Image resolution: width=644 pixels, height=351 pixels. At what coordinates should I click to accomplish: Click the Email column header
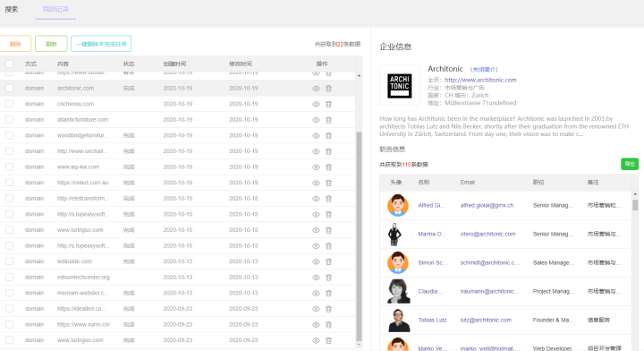pyautogui.click(x=468, y=182)
